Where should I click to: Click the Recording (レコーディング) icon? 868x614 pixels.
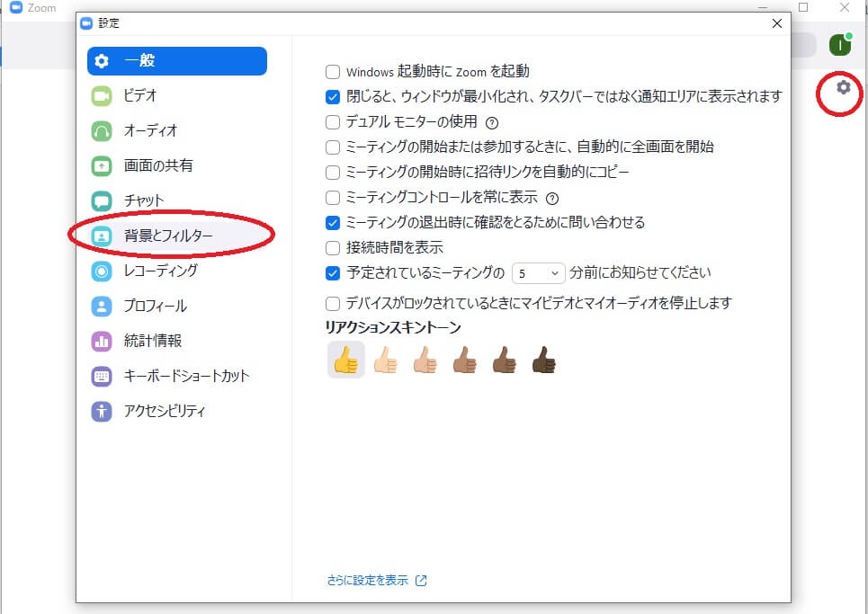102,271
